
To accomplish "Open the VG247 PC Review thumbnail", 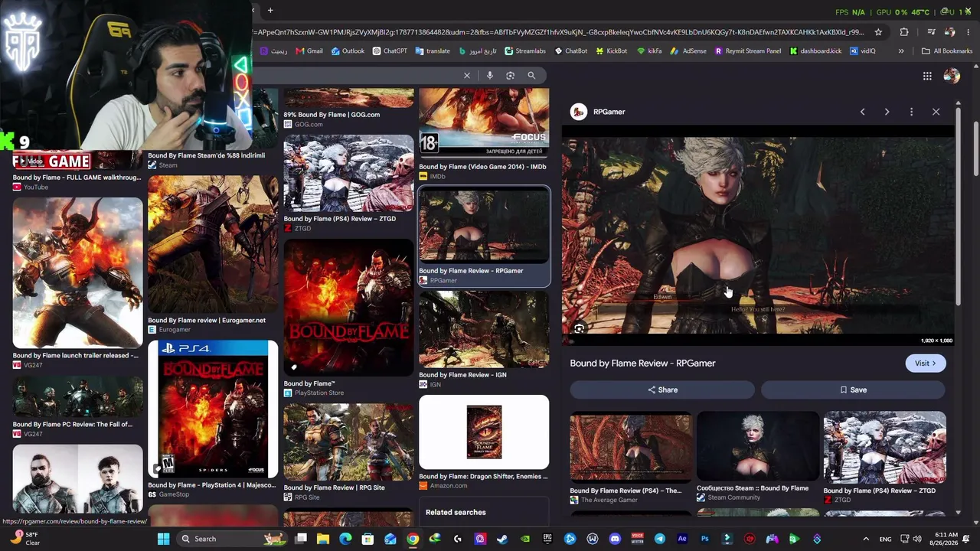I will coord(77,396).
